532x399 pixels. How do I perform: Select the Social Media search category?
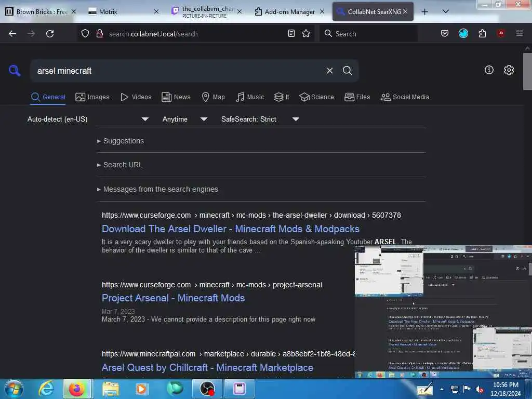[405, 97]
